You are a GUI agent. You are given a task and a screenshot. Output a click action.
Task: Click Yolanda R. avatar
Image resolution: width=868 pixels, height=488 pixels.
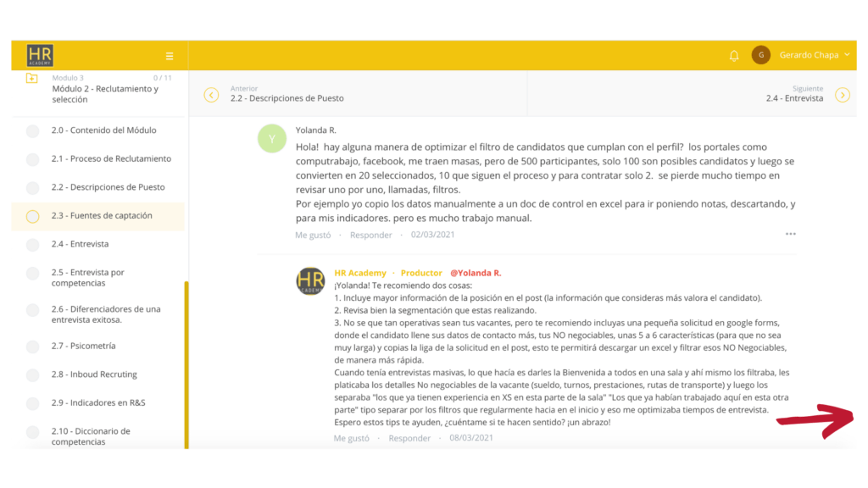[x=272, y=138]
